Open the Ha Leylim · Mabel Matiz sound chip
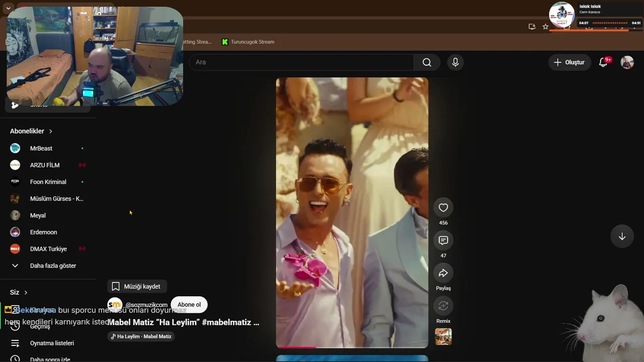 coord(141,336)
